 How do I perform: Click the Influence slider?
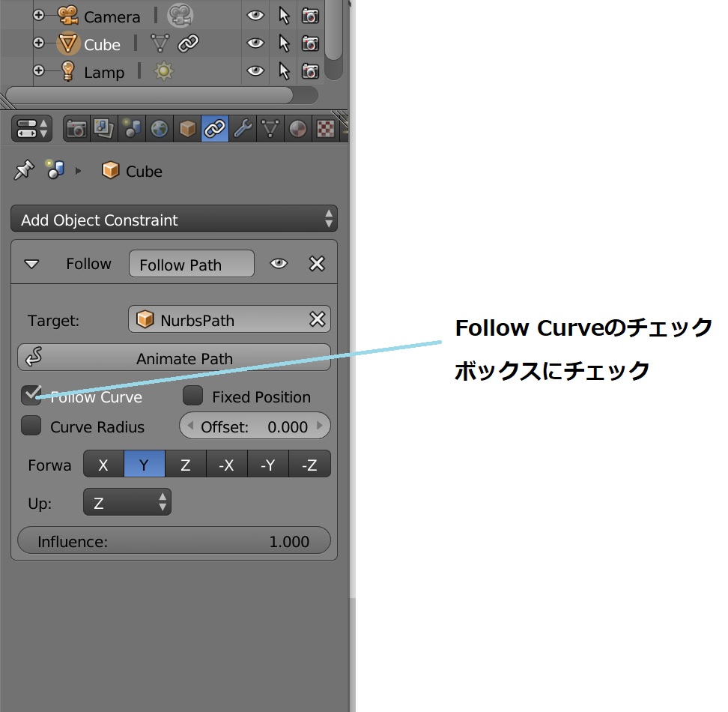pos(174,540)
